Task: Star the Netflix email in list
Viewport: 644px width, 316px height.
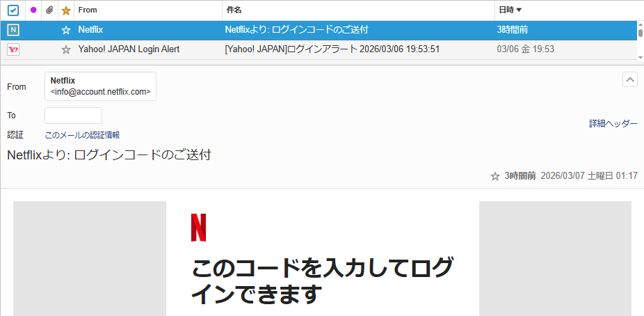Action: 66,30
